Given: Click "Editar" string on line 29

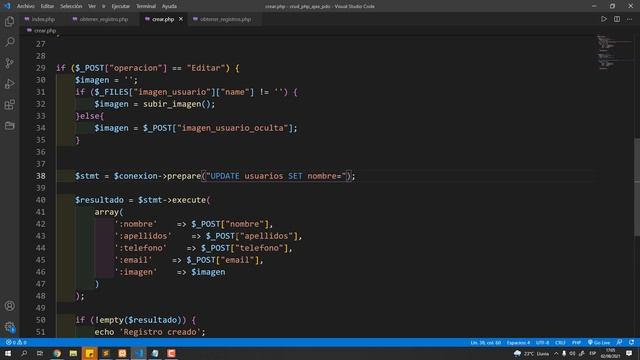Looking at the screenshot, I should pos(205,68).
